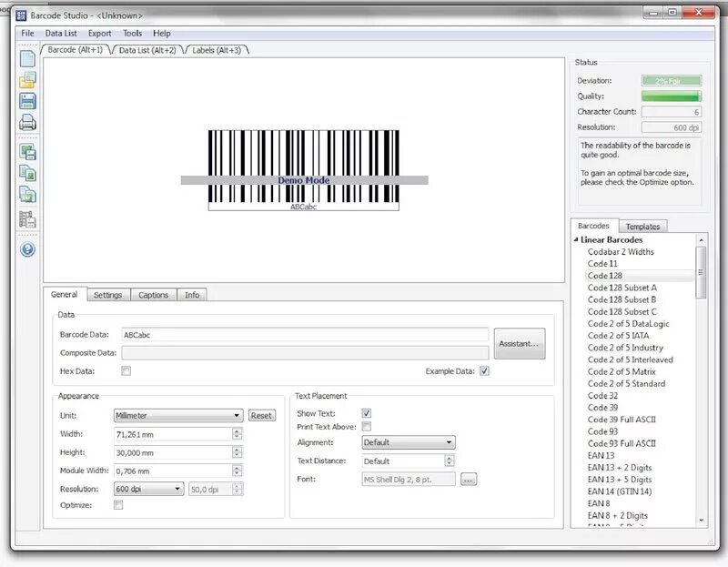Click the green Quality progress bar

point(671,96)
